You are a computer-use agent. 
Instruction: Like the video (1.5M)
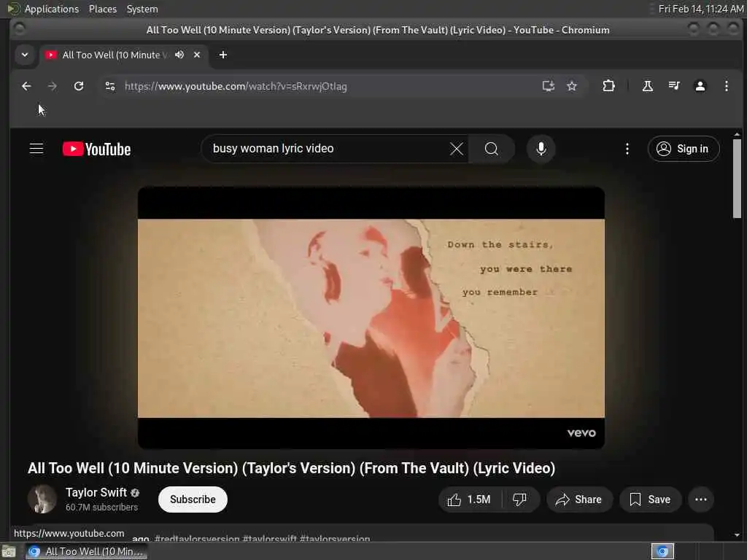point(469,499)
